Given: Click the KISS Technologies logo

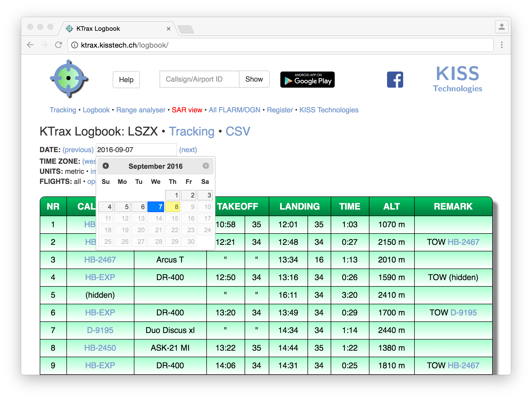Looking at the screenshot, I should pyautogui.click(x=457, y=79).
